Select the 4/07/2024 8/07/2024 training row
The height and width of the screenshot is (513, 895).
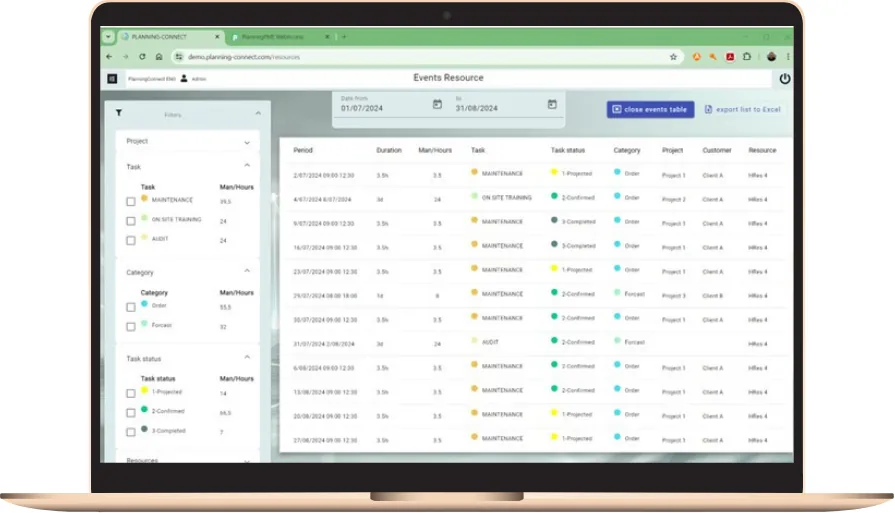coord(535,199)
